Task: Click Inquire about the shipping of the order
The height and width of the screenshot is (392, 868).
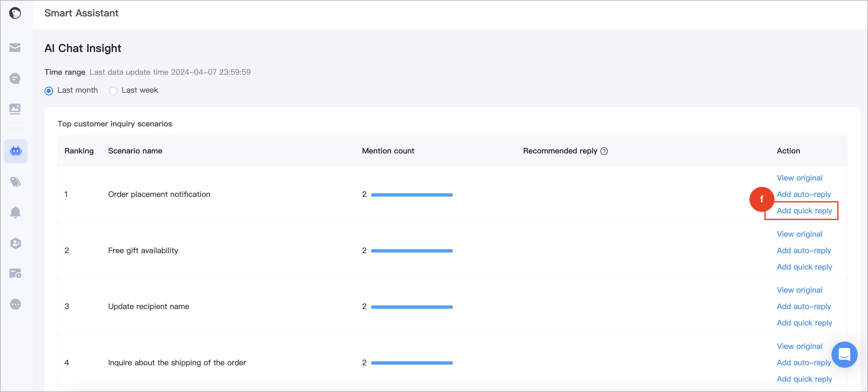Action: click(177, 363)
